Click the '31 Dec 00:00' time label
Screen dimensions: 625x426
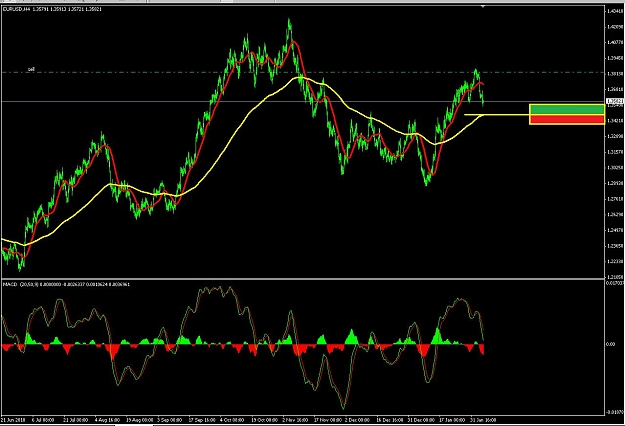421,420
